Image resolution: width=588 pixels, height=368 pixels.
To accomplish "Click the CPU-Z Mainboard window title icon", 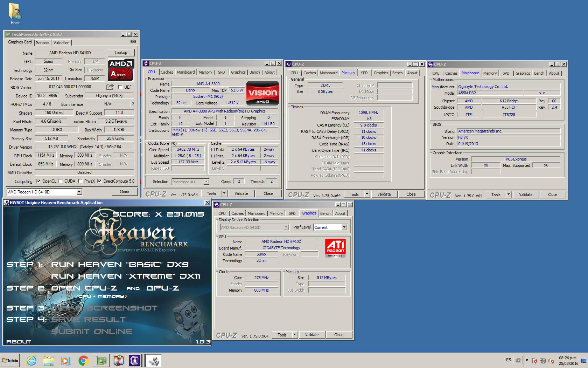I will tap(430, 64).
